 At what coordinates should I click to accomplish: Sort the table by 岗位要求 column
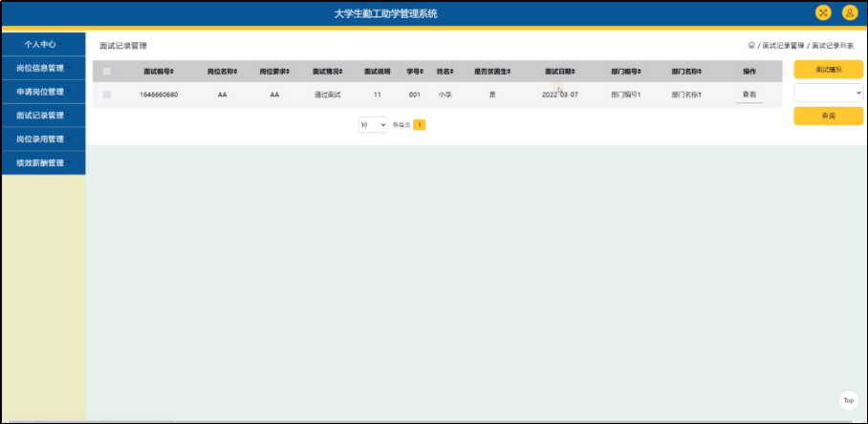coord(274,72)
